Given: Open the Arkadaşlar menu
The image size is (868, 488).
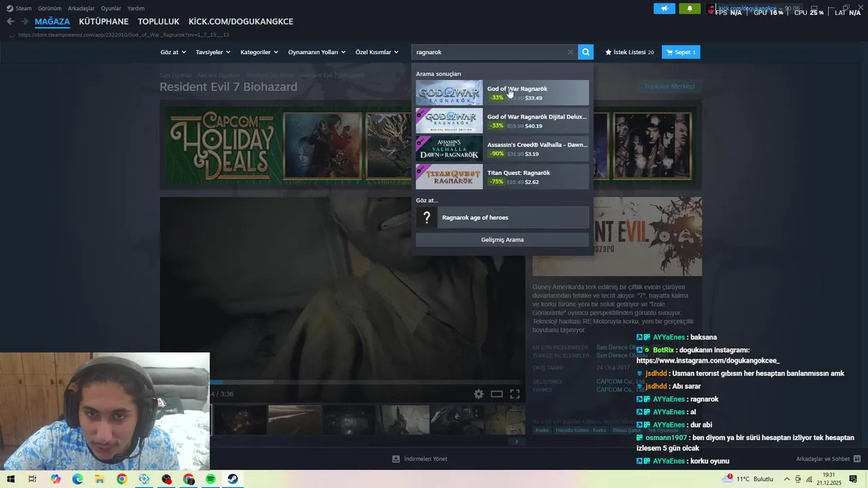Looking at the screenshot, I should click(81, 8).
